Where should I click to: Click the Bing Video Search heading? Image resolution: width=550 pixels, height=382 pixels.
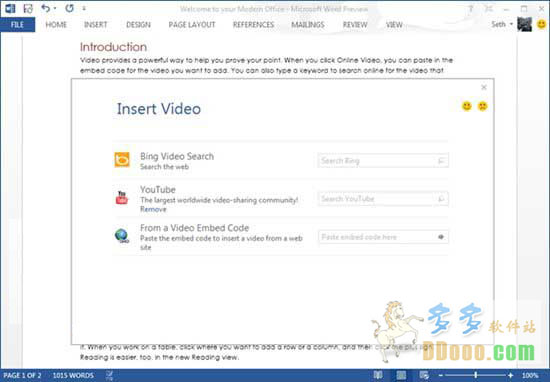177,156
